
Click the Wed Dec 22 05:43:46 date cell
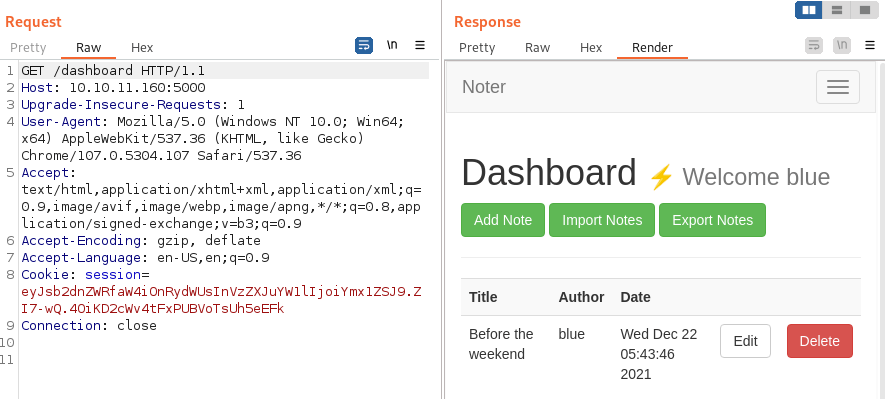point(659,354)
